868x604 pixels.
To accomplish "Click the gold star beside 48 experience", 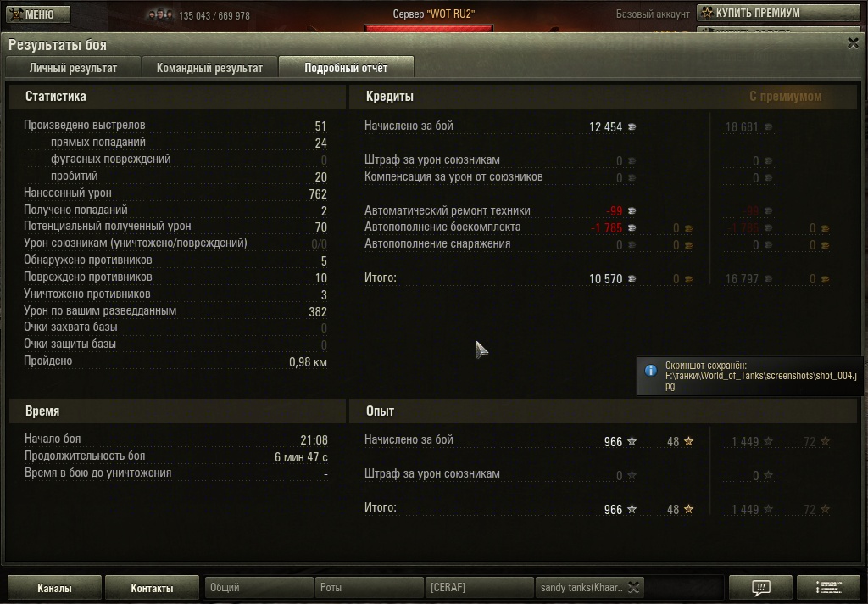I will tap(688, 441).
